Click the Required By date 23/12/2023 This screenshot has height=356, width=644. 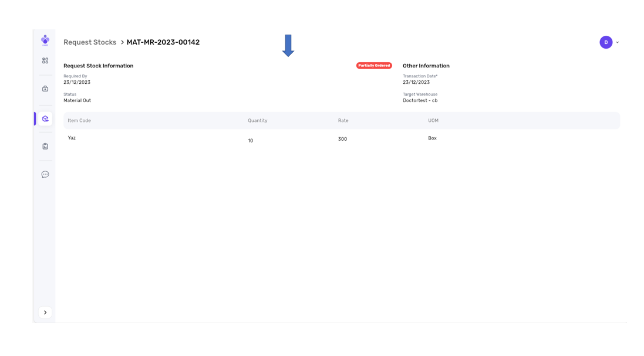tap(77, 83)
